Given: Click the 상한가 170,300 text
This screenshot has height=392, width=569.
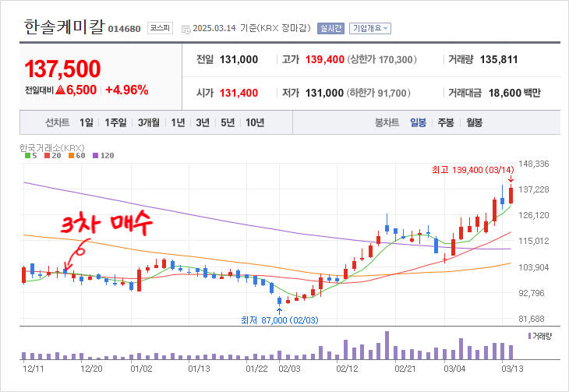Looking at the screenshot, I should point(382,59).
